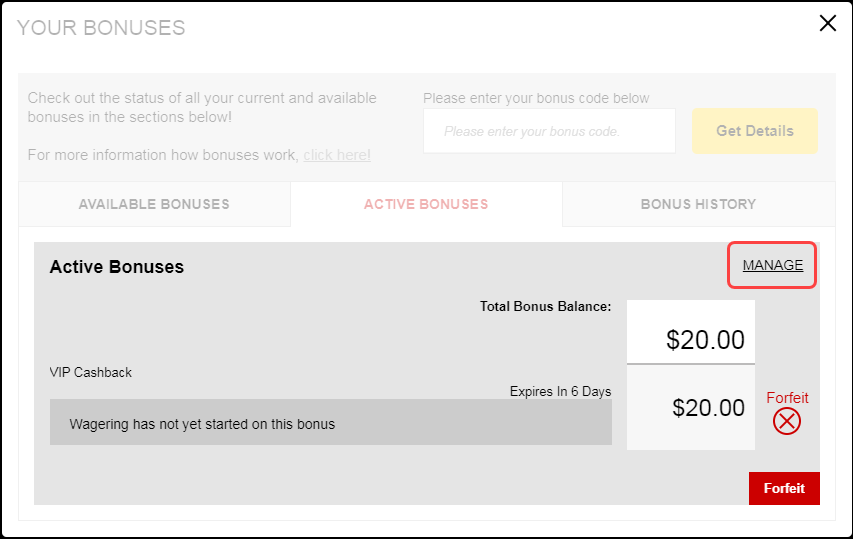The width and height of the screenshot is (853, 539).
Task: Select the Active Bonuses tab
Action: click(x=426, y=204)
